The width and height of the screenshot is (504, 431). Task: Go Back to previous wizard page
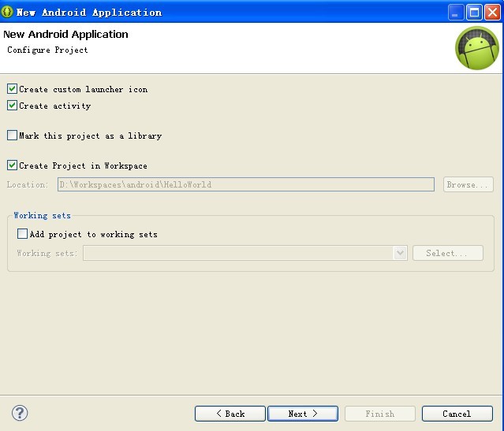(x=230, y=414)
